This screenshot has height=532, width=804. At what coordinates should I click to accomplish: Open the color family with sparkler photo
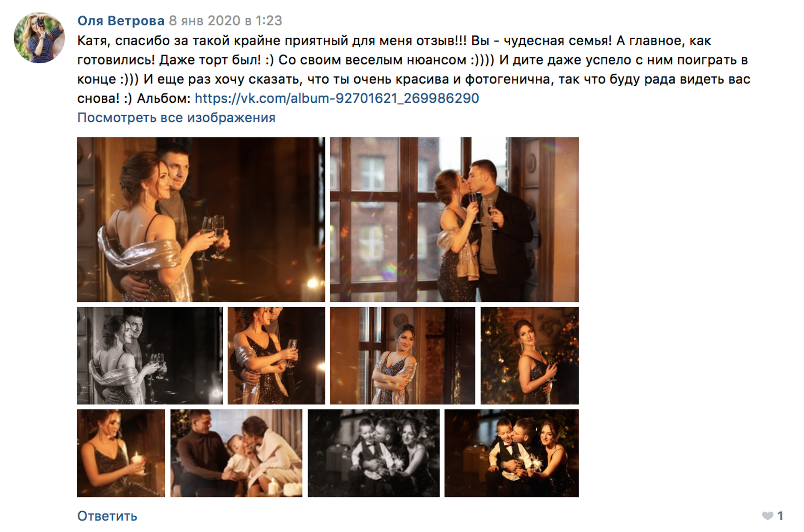point(512,453)
